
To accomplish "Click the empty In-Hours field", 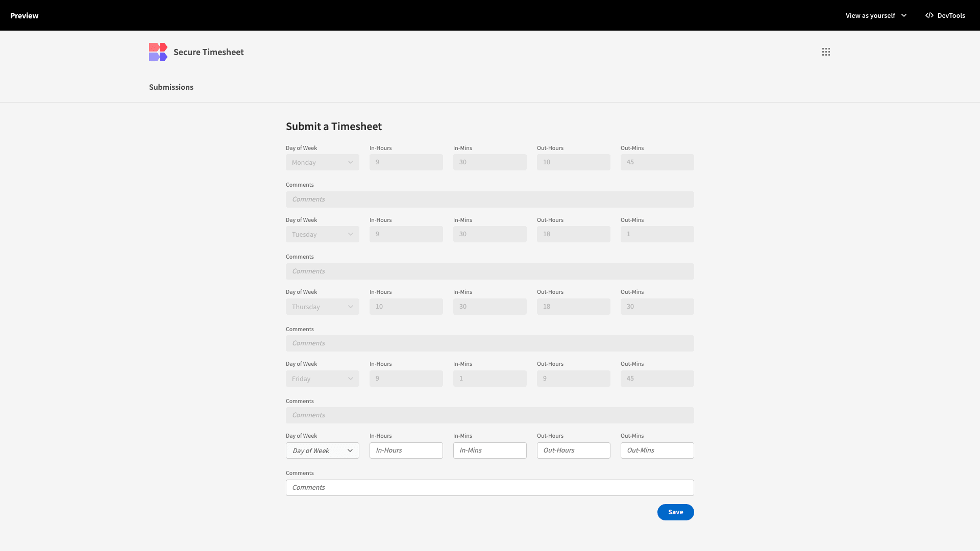I will [406, 450].
